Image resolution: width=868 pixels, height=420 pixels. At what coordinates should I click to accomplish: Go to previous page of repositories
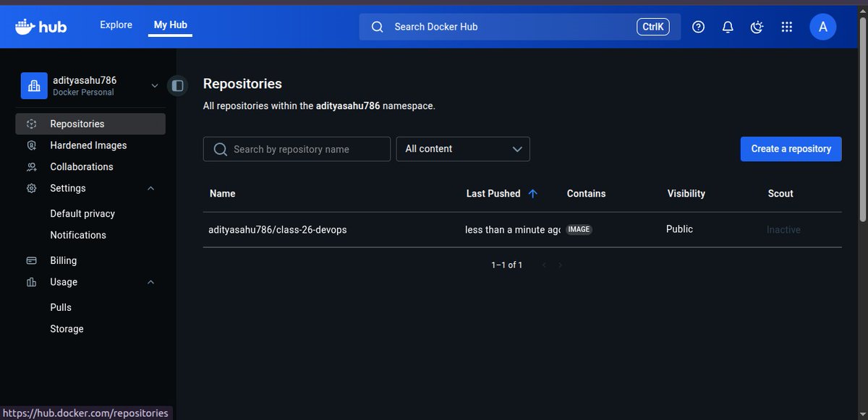[544, 265]
